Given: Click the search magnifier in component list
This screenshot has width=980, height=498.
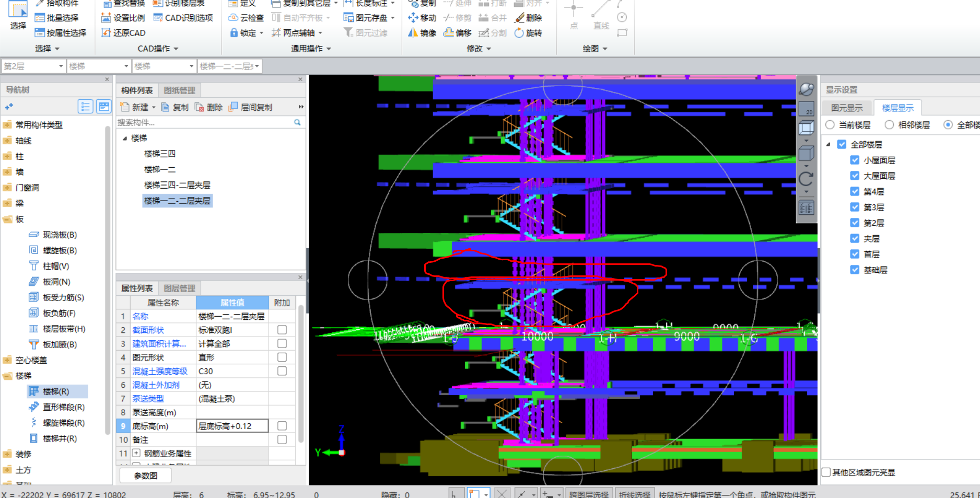Looking at the screenshot, I should 297,122.
